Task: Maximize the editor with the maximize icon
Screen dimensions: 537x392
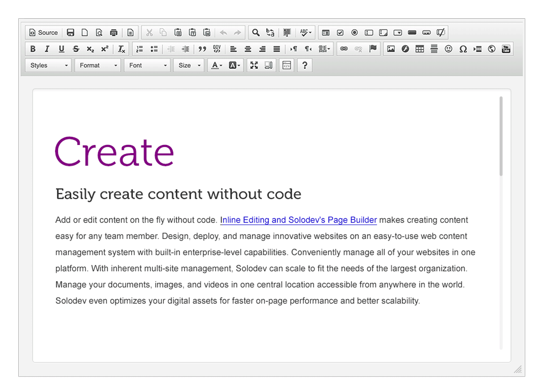Action: [254, 65]
